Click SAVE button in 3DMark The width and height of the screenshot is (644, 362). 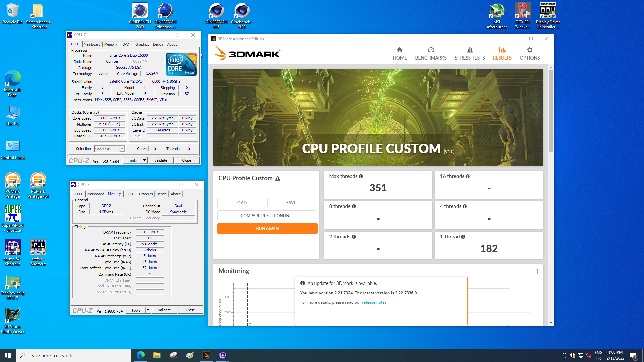(x=291, y=203)
